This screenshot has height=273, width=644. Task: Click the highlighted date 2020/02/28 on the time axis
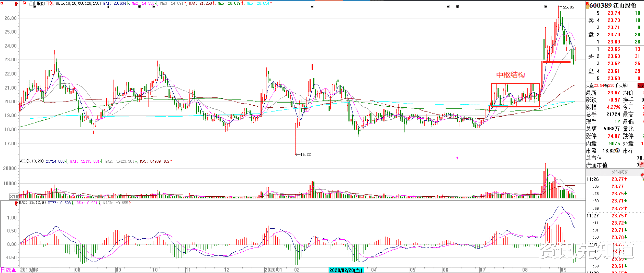pyautogui.click(x=347, y=270)
